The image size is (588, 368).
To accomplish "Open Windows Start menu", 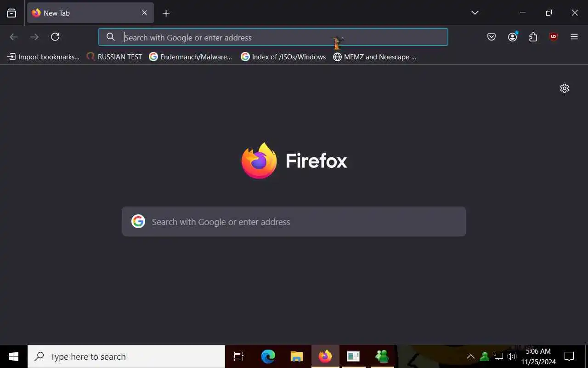I will (14, 356).
